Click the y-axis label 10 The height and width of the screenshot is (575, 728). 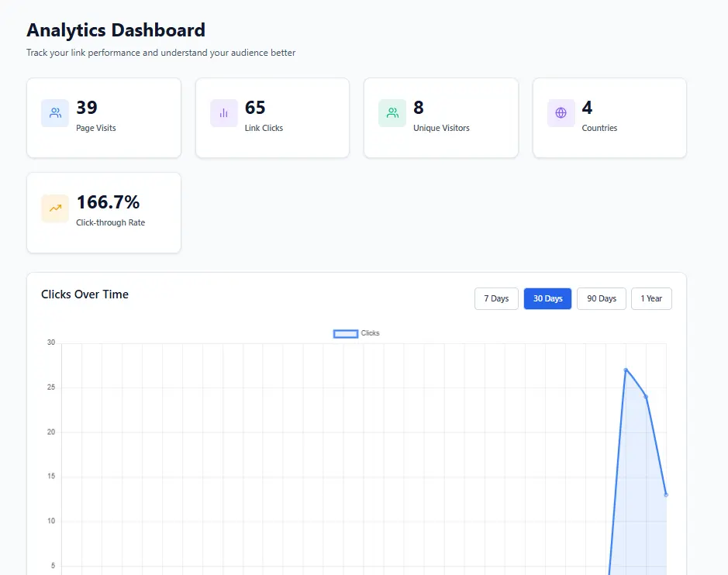(x=51, y=521)
